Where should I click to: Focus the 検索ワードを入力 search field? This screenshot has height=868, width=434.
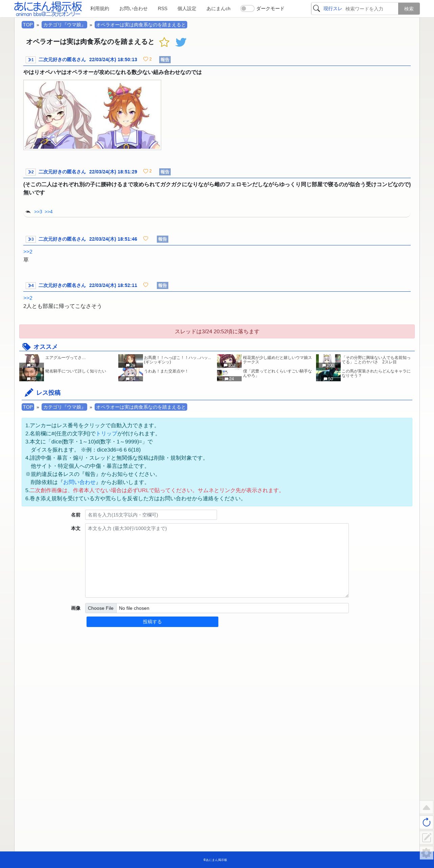371,9
